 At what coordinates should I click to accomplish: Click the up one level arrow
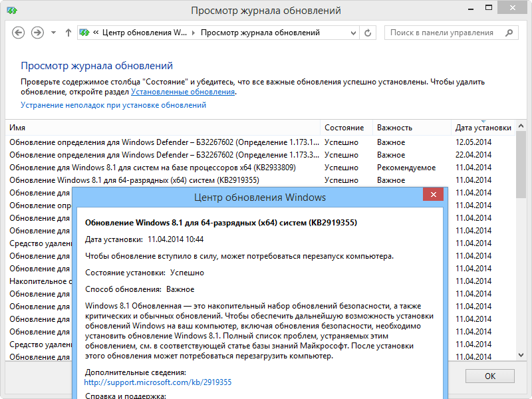67,32
